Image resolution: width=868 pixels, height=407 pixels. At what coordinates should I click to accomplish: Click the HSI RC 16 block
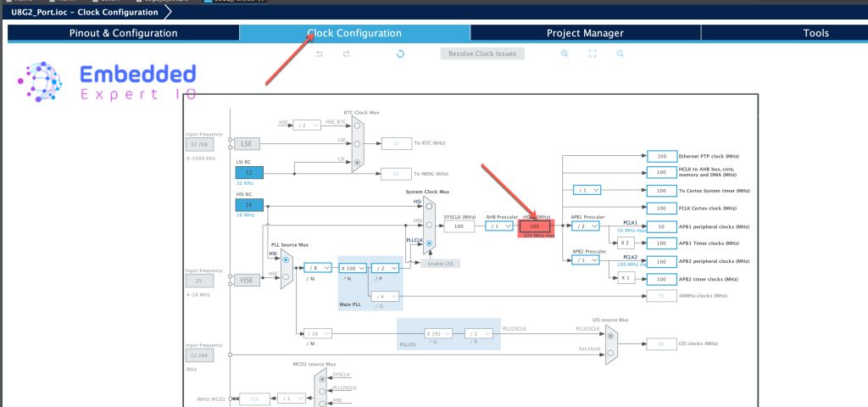tap(249, 204)
